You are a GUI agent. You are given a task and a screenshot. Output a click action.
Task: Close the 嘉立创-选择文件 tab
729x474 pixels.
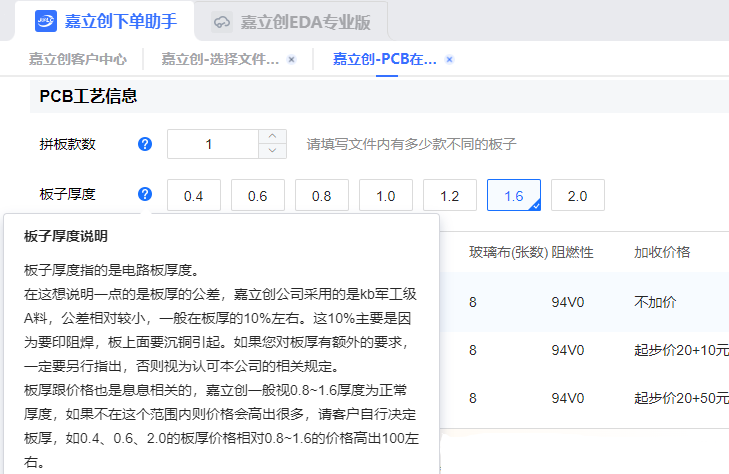click(292, 59)
